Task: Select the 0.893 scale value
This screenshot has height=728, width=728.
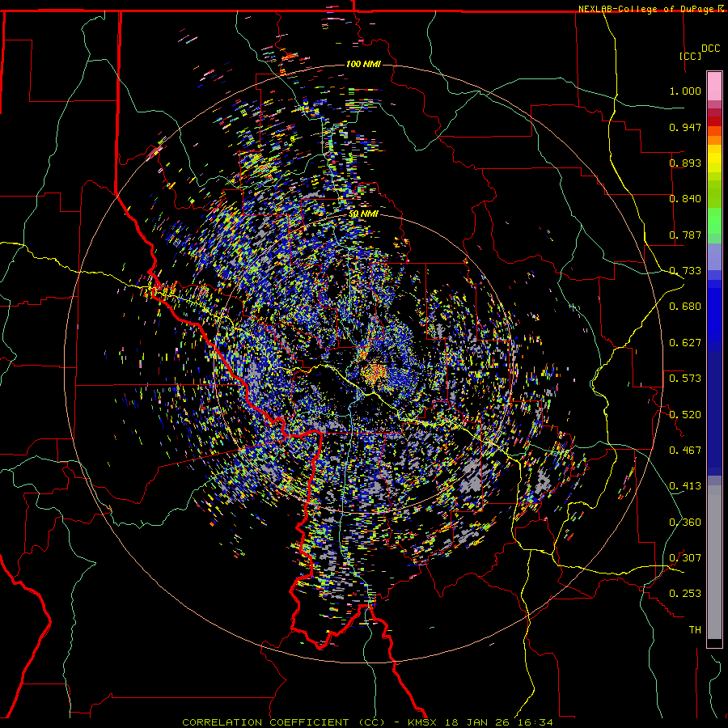Action: pos(685,163)
